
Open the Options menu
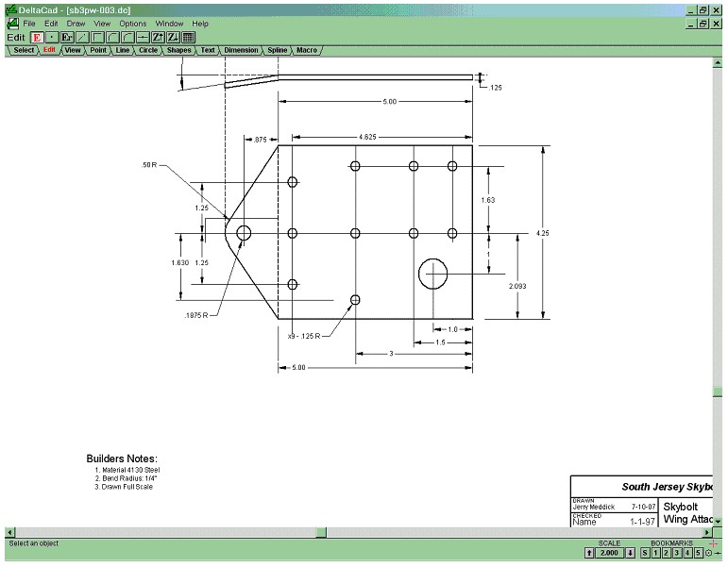coord(133,23)
